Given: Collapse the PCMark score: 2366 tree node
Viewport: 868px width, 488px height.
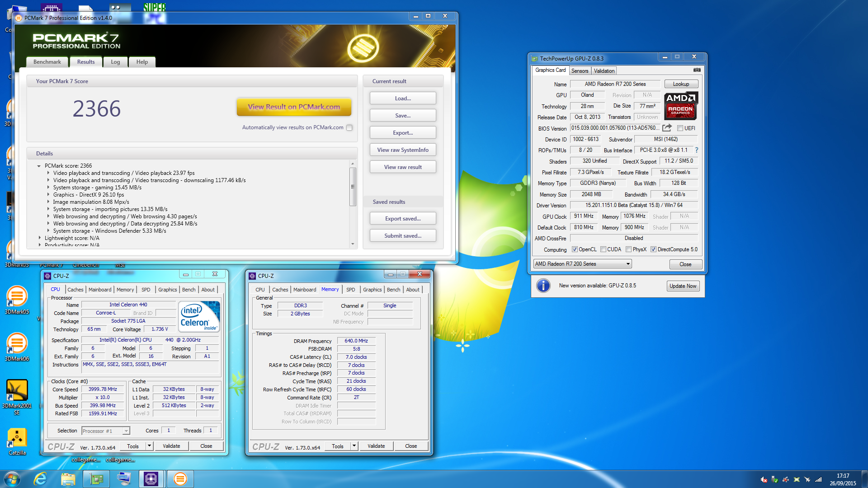Looking at the screenshot, I should (x=39, y=166).
